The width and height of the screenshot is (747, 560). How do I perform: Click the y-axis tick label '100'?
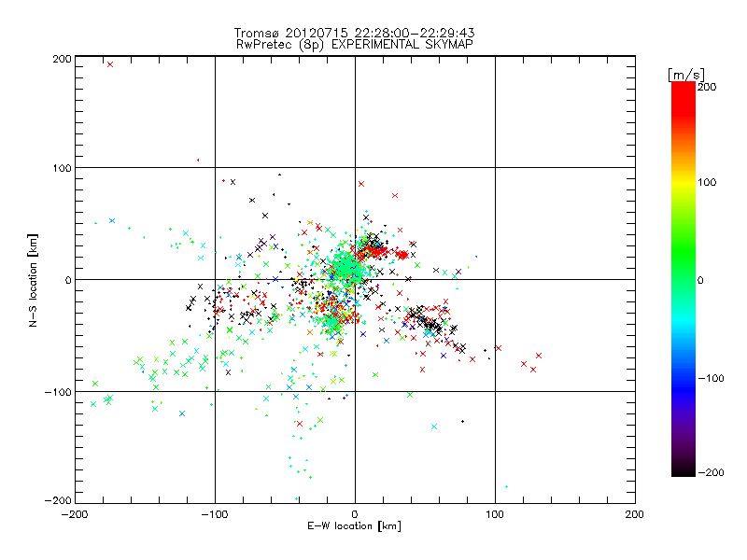coord(62,168)
